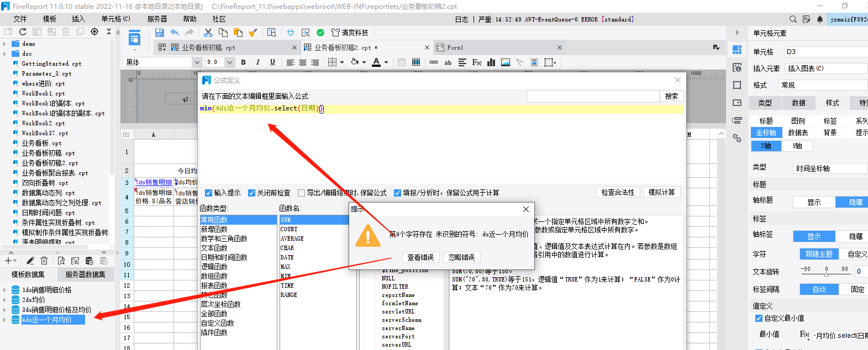The width and height of the screenshot is (868, 350).
Task: Expand the 1ds销售明细价格 dataset
Action: pyautogui.click(x=5, y=290)
